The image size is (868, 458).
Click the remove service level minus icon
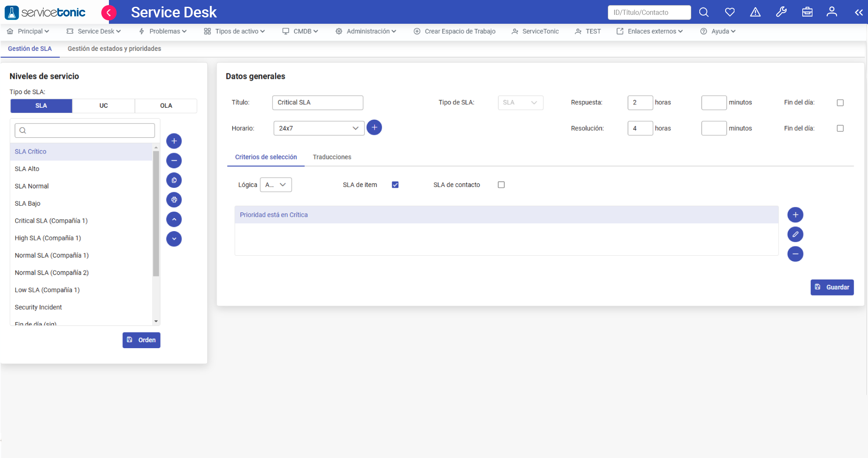[174, 161]
